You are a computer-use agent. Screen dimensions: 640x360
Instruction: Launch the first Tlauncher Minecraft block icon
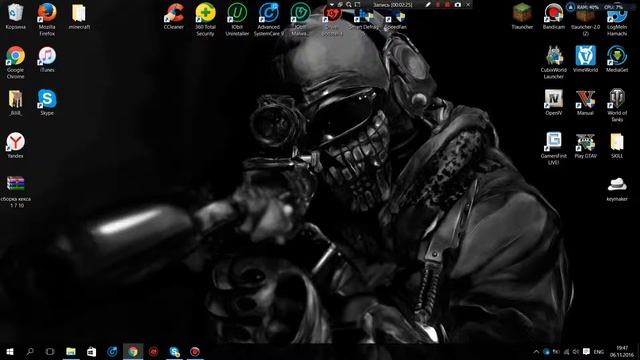point(522,16)
